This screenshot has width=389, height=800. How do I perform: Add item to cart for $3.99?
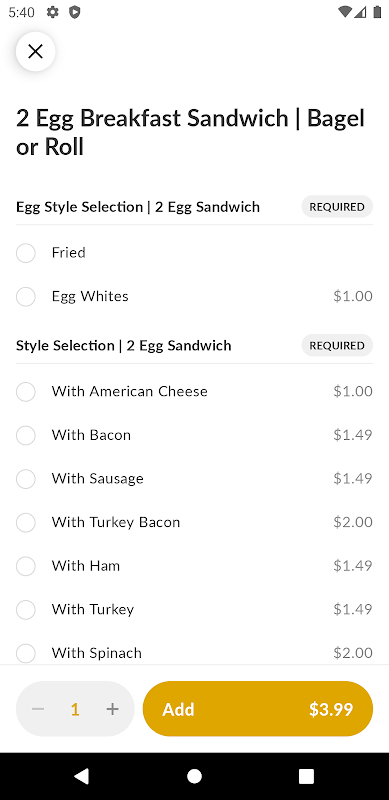[x=258, y=709]
